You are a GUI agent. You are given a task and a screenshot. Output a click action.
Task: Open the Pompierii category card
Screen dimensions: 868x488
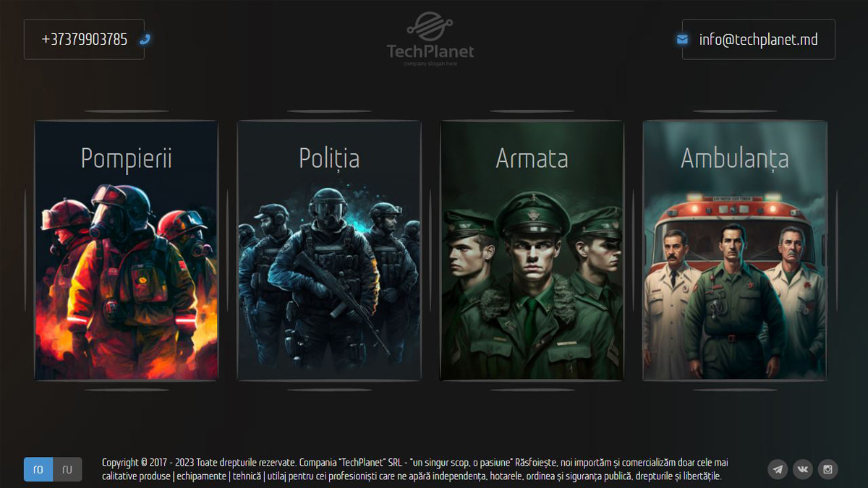[x=127, y=250]
